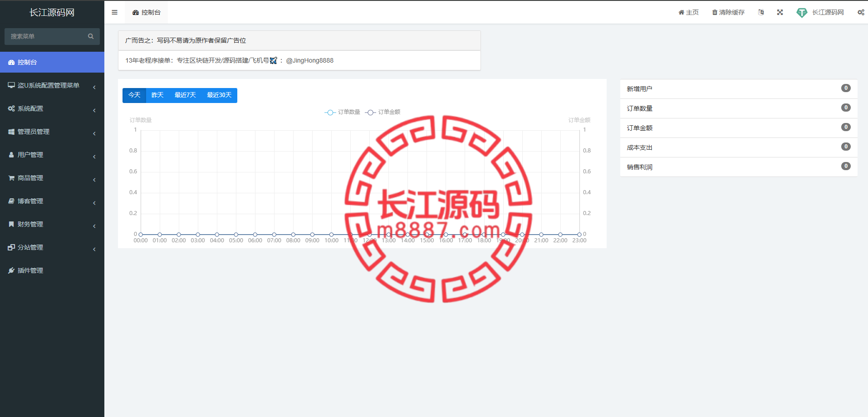Click the 销售利润 statistics row
868x417 pixels.
[739, 167]
